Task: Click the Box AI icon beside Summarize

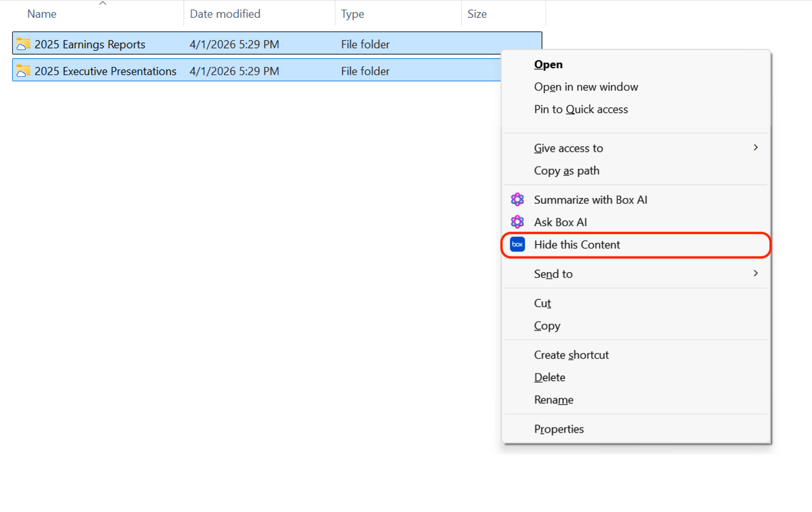Action: click(517, 200)
